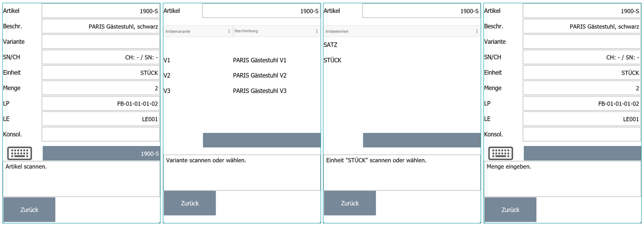Open the Beschreibung column options menu
Viewport: 644px width, 227px height.
pos(317,31)
